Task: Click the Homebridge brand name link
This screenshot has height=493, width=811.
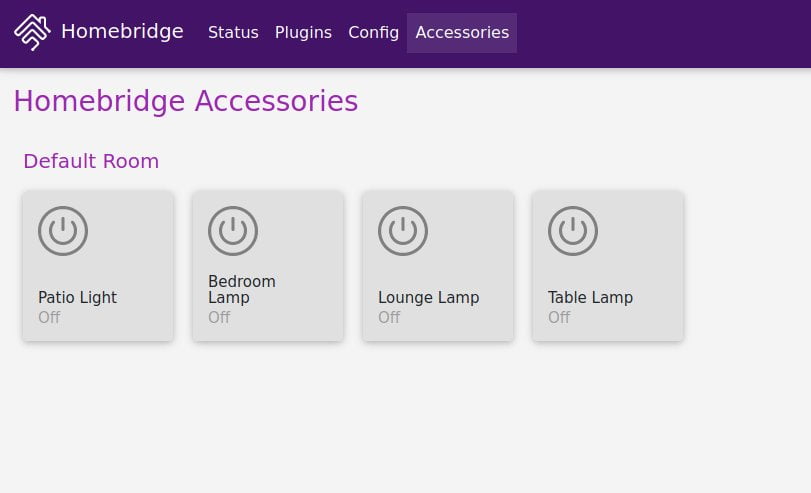Action: pyautogui.click(x=122, y=31)
